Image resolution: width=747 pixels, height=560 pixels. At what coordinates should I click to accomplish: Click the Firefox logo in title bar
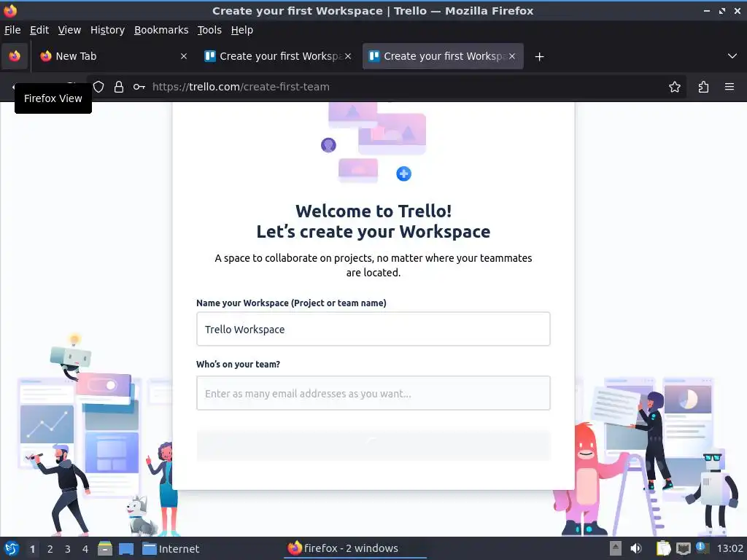pyautogui.click(x=10, y=10)
